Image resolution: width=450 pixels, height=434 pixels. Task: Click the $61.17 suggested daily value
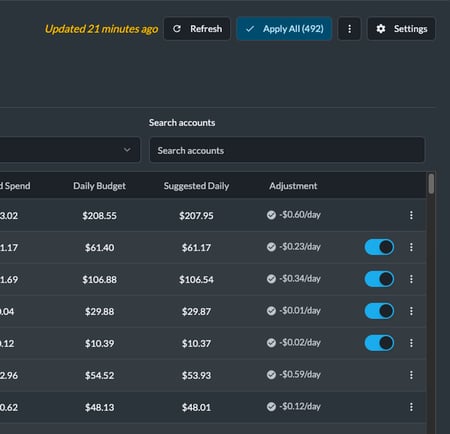coord(196,248)
